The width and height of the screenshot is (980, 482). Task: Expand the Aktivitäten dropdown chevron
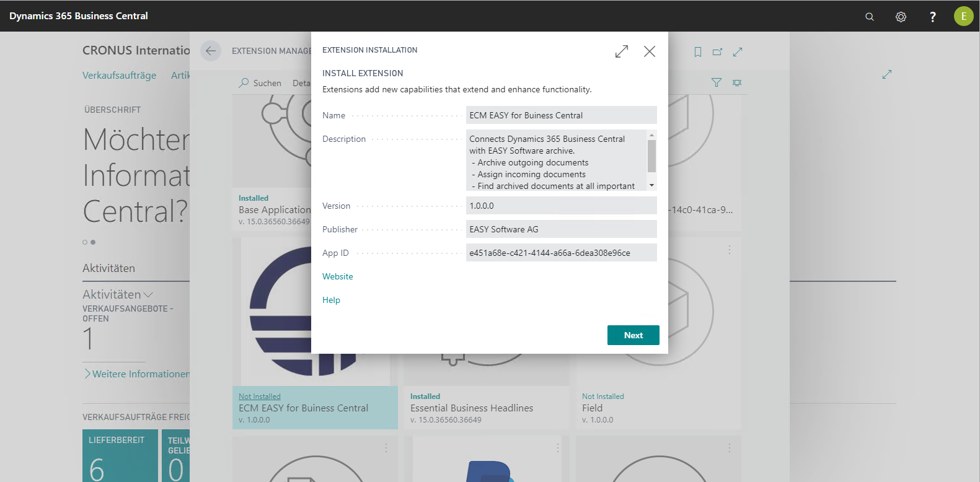(148, 295)
